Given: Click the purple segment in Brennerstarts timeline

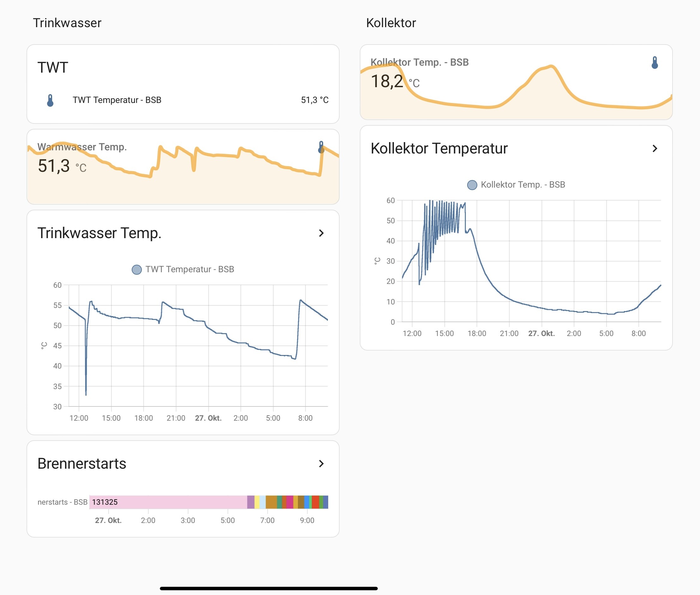Looking at the screenshot, I should pos(250,502).
